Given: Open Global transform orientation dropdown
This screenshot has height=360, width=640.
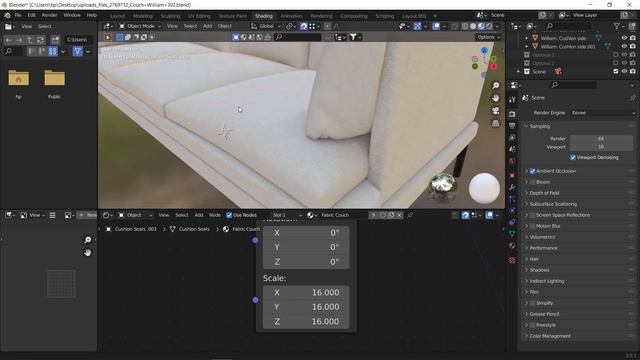Looking at the screenshot, I should pos(266,26).
